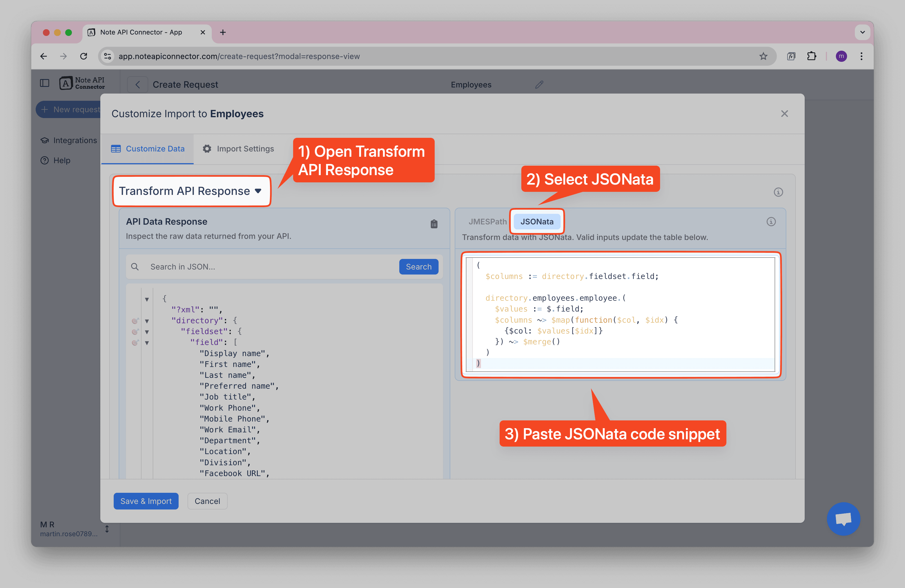This screenshot has width=905, height=588.
Task: Edit the Employees name pencil icon
Action: pyautogui.click(x=539, y=84)
